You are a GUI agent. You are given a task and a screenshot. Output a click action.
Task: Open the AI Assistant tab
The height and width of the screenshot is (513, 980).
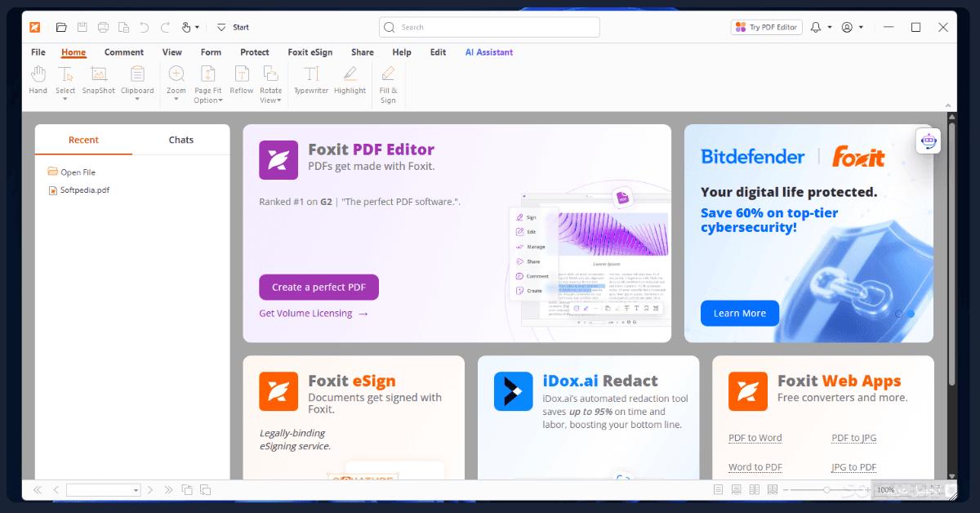pyautogui.click(x=489, y=52)
